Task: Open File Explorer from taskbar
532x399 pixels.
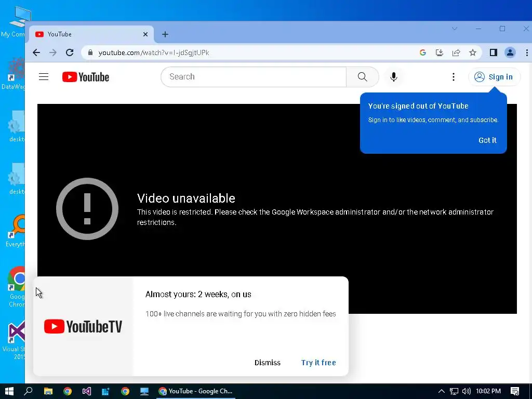Action: [48, 391]
